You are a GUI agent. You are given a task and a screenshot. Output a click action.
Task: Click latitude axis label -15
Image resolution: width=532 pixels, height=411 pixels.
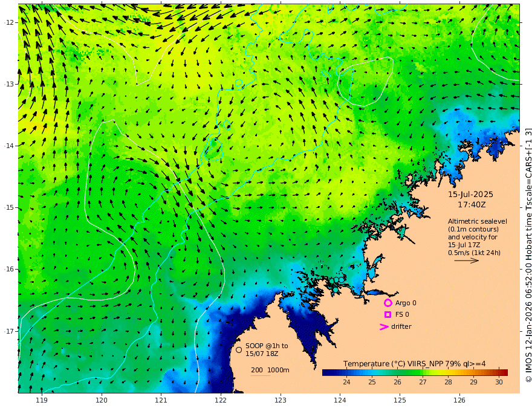(10, 207)
